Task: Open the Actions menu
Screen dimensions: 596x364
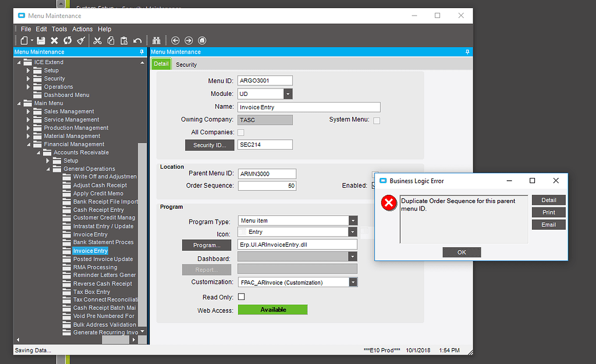Action: 82,28
